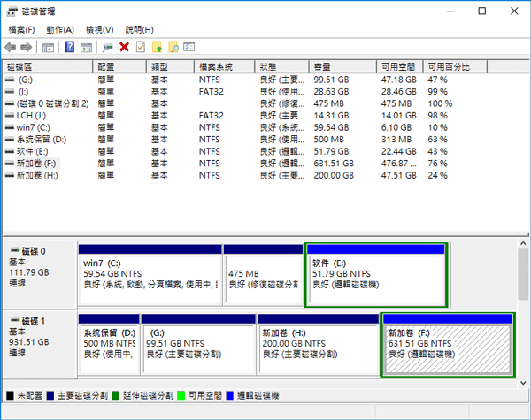Toggle the console tree pane icon
Image resolution: width=531 pixels, height=420 pixels.
[48, 48]
